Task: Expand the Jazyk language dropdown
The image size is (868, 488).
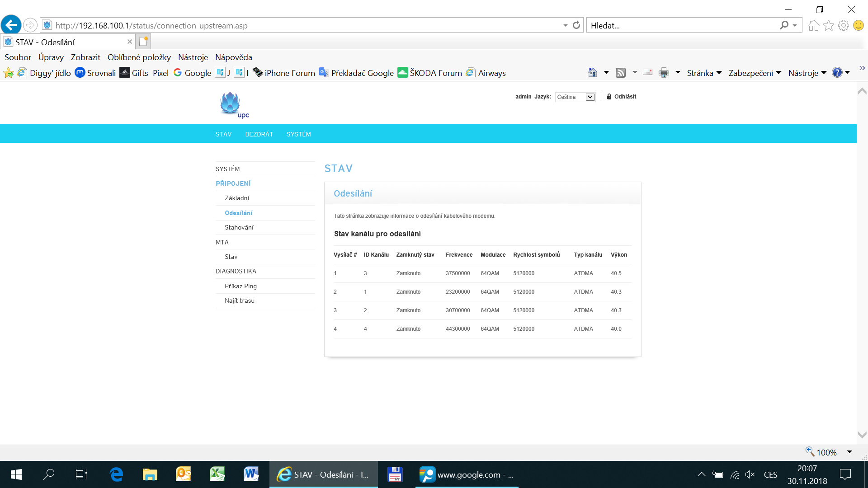Action: point(575,97)
